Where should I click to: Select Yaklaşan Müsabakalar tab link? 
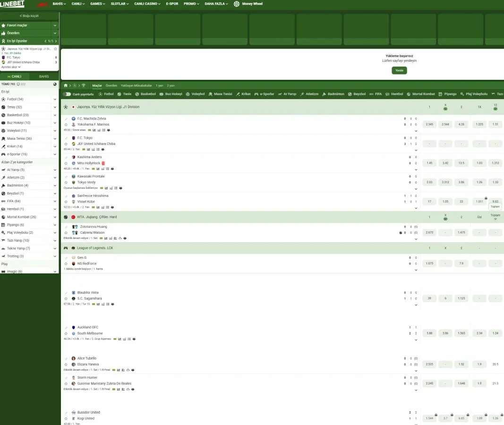[x=137, y=86]
